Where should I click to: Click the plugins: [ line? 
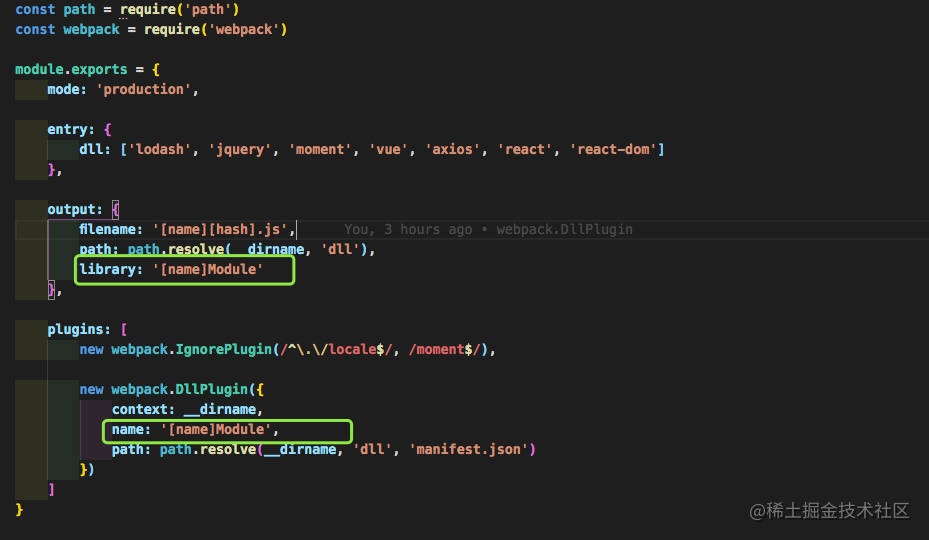pyautogui.click(x=87, y=330)
